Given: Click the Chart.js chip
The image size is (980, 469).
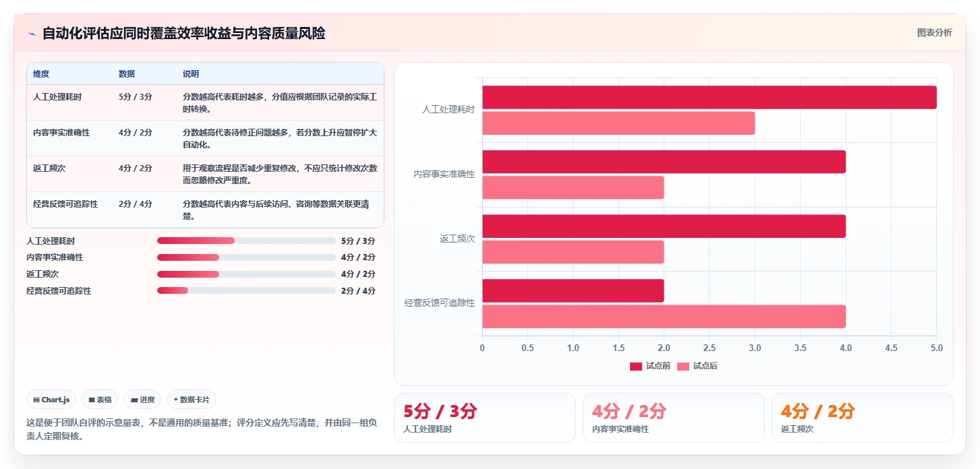Looking at the screenshot, I should pyautogui.click(x=51, y=400).
